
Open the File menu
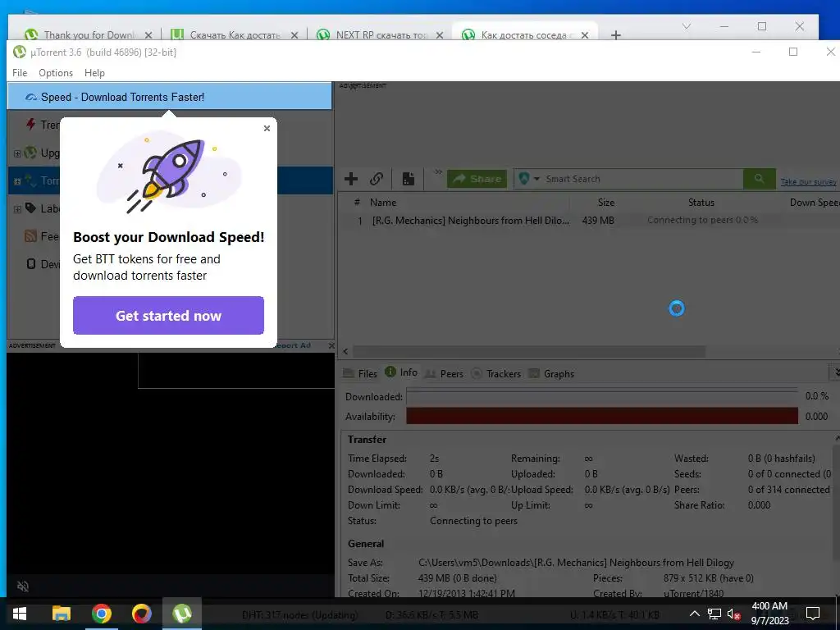point(20,73)
